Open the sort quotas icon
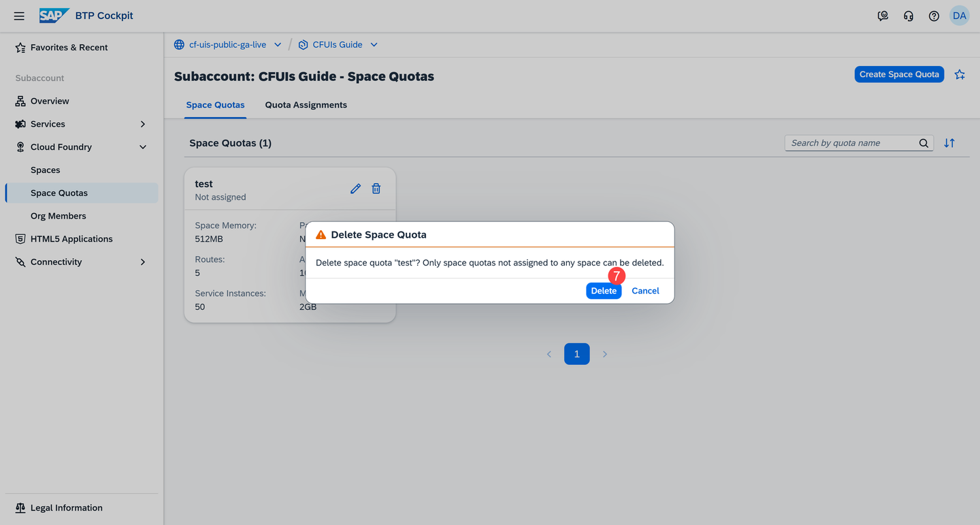Screen dimensions: 980x525 pos(949,143)
